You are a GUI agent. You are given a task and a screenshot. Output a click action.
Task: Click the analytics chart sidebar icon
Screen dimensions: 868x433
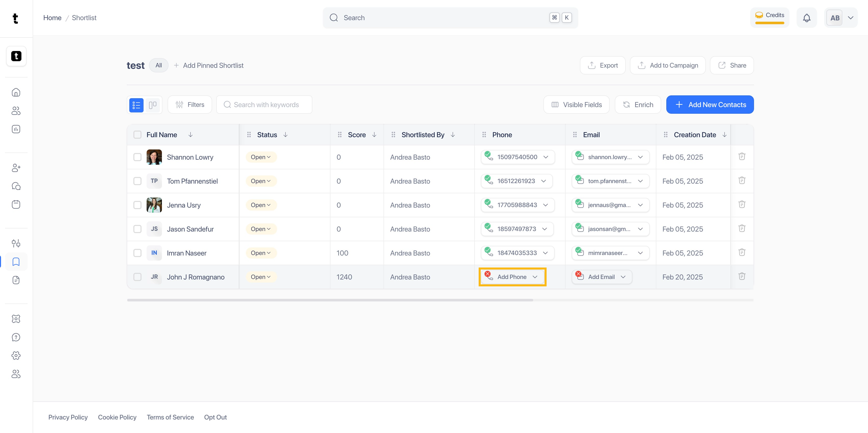click(x=16, y=129)
